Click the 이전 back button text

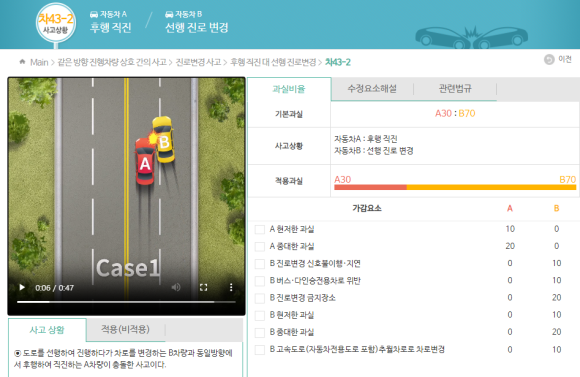click(x=565, y=59)
